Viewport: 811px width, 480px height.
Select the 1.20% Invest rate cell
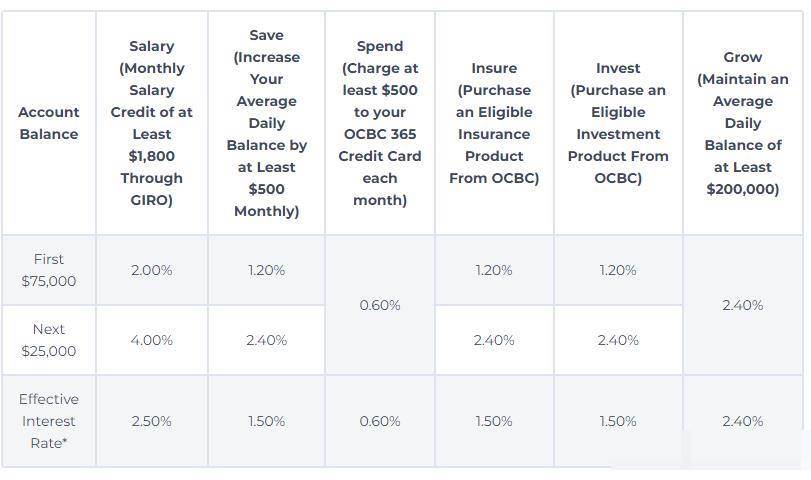tap(618, 270)
